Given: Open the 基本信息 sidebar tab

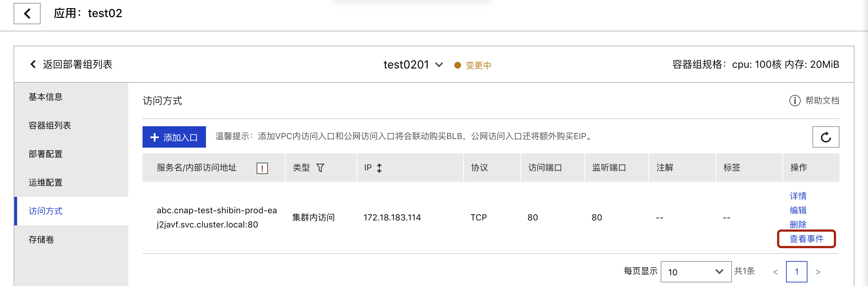Looking at the screenshot, I should tap(46, 97).
